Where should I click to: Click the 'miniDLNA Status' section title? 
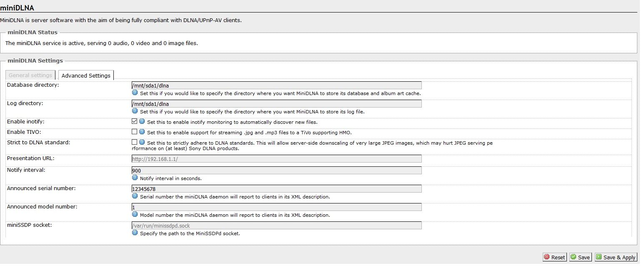click(33, 32)
